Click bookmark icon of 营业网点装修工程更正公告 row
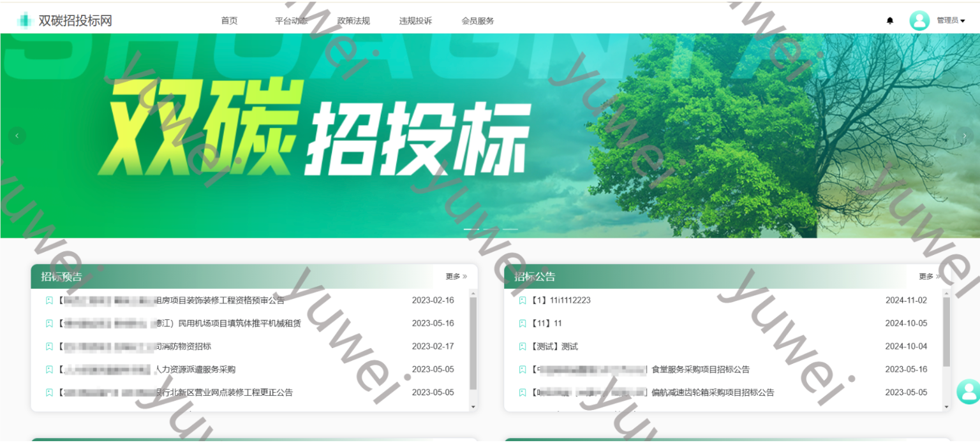The image size is (980, 445). click(49, 392)
